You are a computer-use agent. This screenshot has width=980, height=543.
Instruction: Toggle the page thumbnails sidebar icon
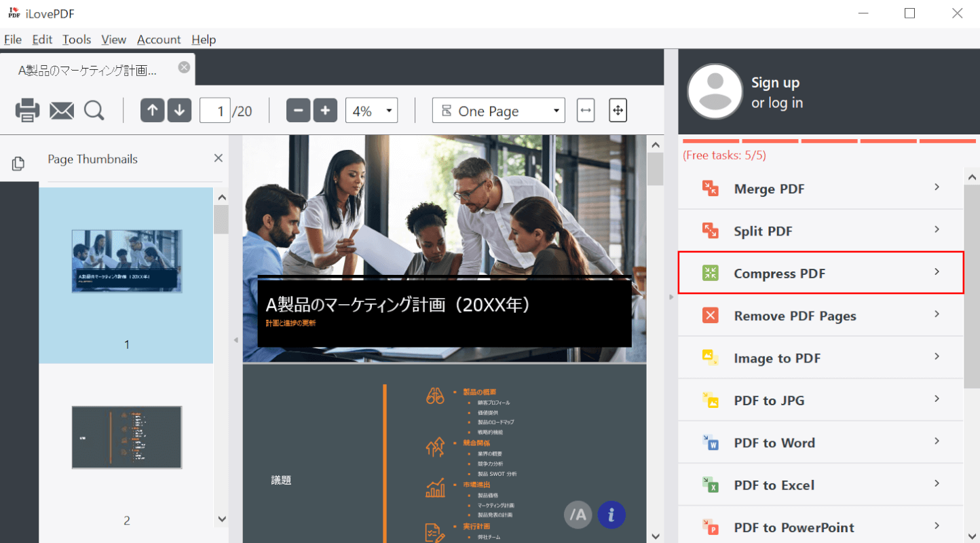[x=18, y=164]
